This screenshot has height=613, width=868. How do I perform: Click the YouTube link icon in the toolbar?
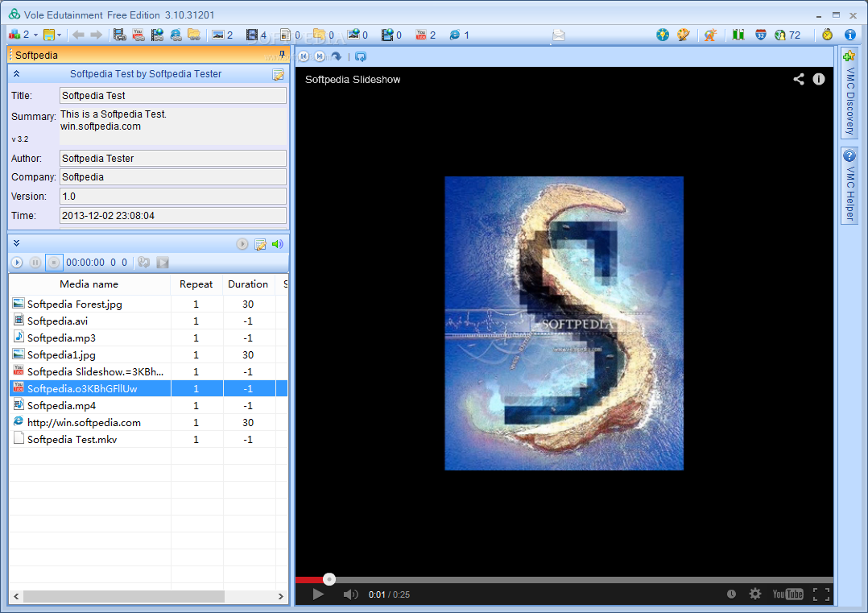point(138,35)
